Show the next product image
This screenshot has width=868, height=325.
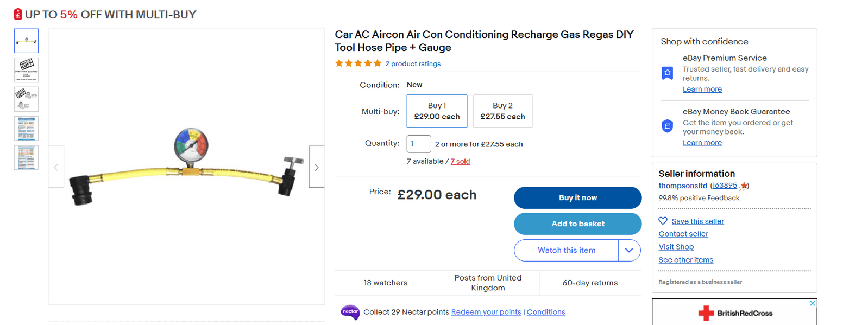tap(317, 167)
